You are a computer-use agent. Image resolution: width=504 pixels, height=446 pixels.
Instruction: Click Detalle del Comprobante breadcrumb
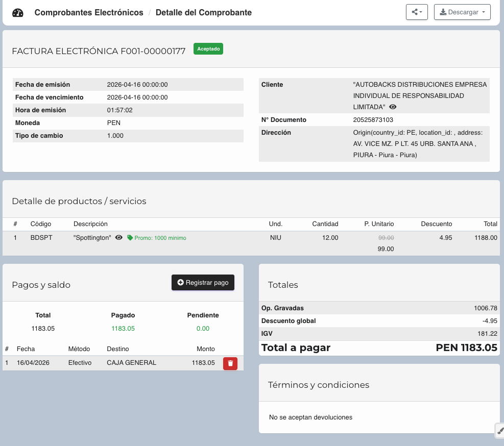(x=203, y=12)
